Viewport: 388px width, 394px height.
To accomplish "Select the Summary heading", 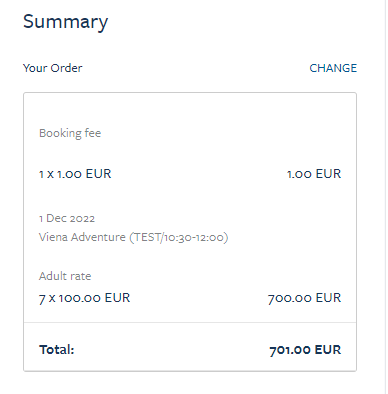I will 66,22.
